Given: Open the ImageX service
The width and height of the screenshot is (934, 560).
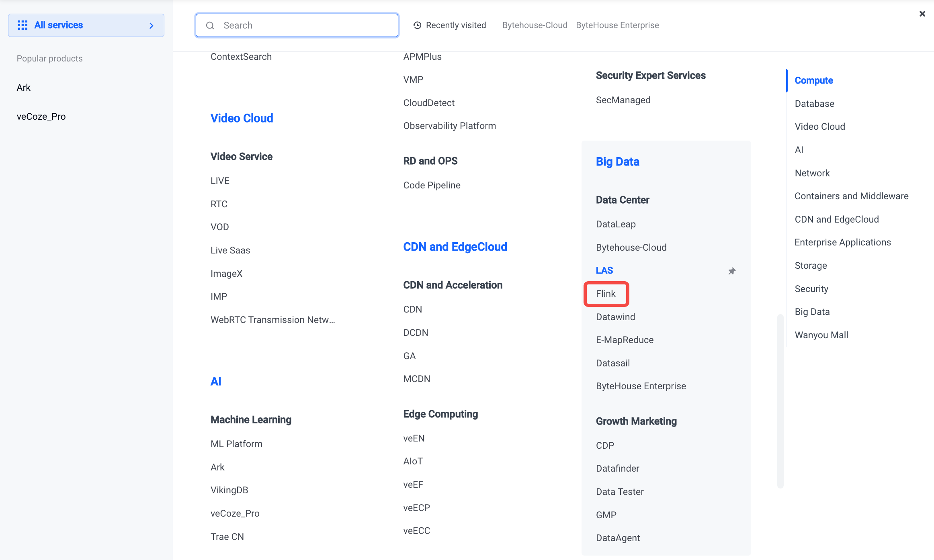Looking at the screenshot, I should 226,274.
